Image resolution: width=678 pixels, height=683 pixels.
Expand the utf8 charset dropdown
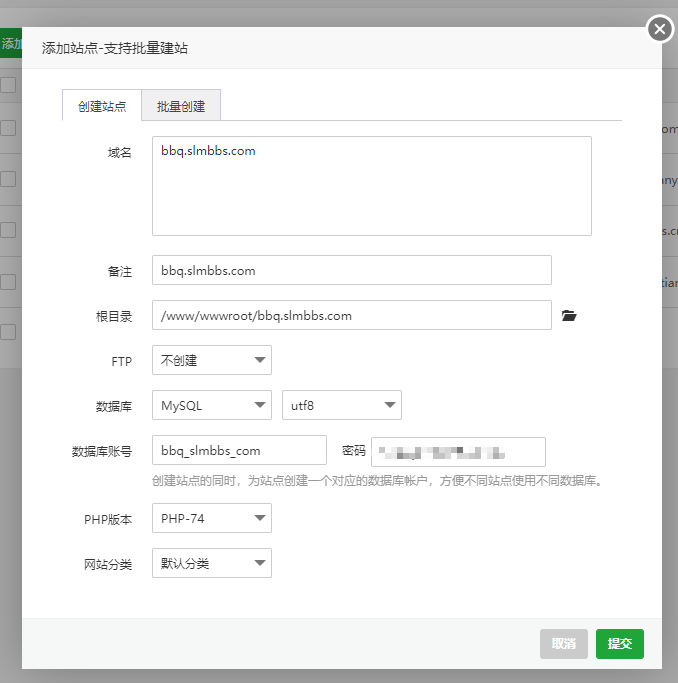coord(341,405)
